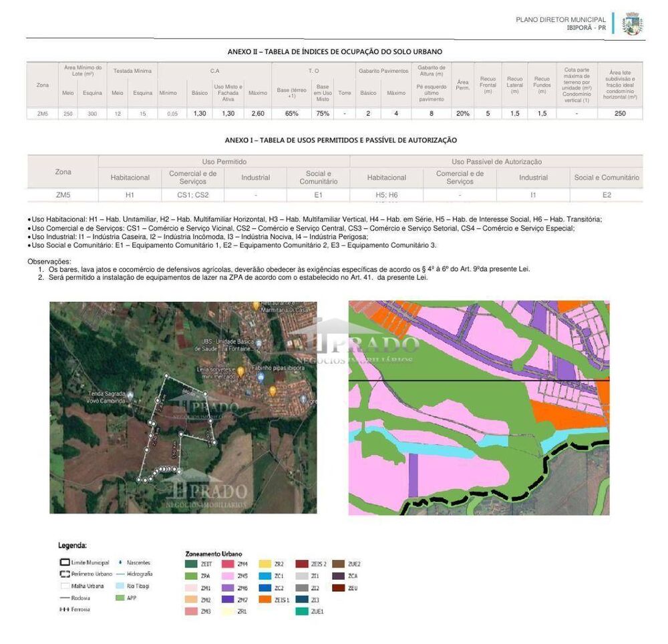
Task: Select the ZM7 purple swatch
Action: [x=228, y=599]
